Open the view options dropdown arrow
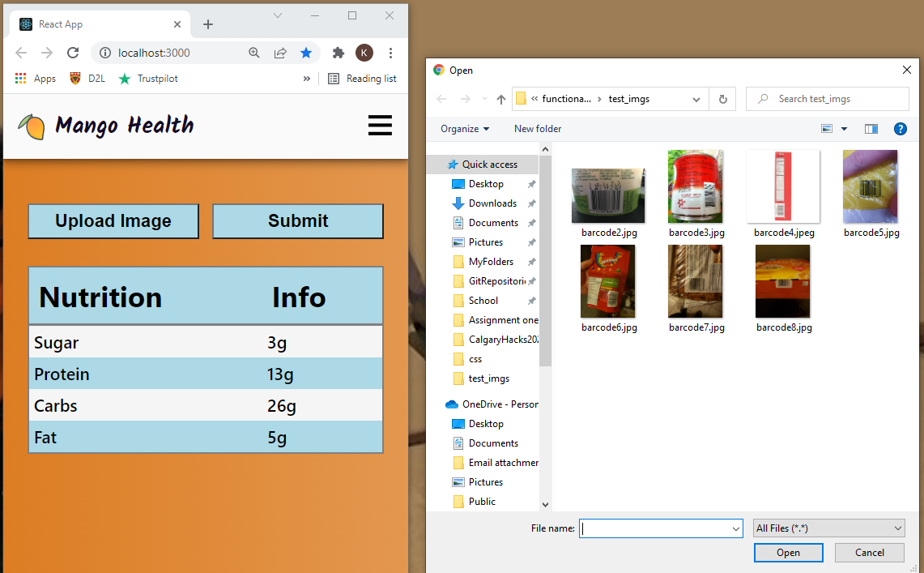The height and width of the screenshot is (573, 924). [x=844, y=129]
